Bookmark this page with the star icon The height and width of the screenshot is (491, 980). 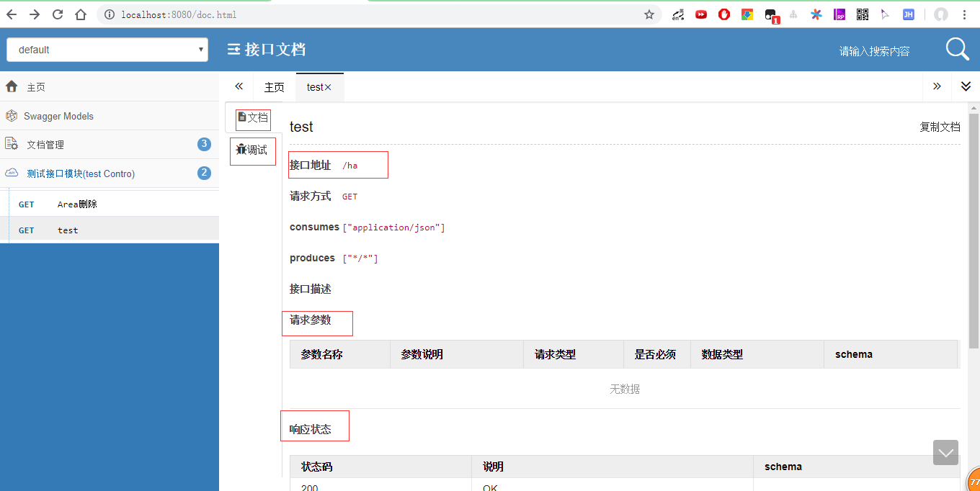649,14
